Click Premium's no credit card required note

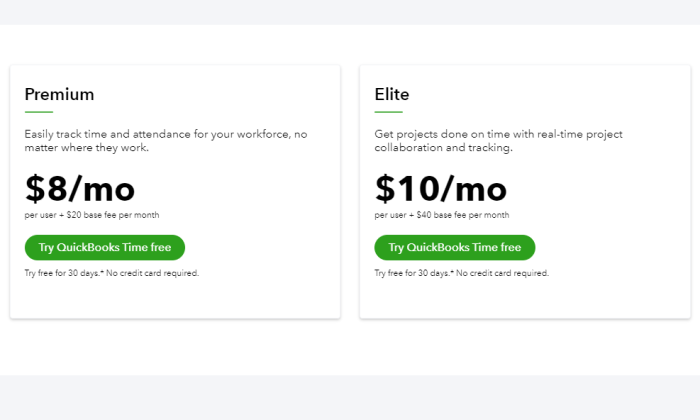112,273
